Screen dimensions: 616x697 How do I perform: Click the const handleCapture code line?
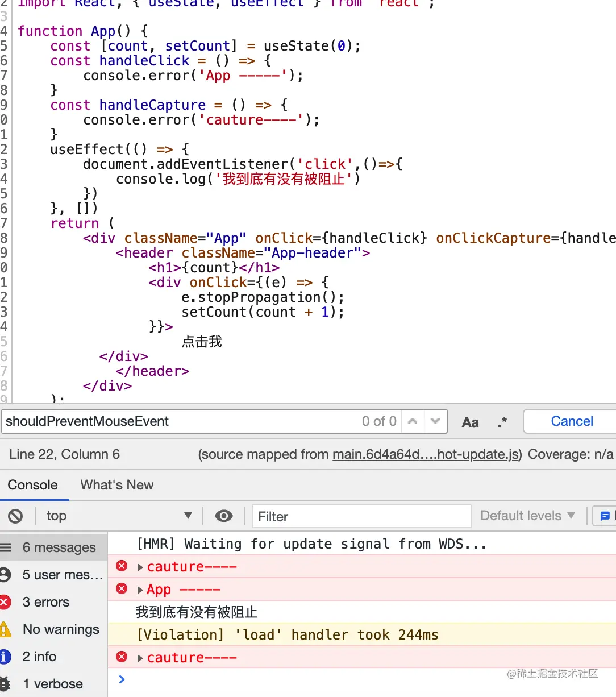(169, 105)
